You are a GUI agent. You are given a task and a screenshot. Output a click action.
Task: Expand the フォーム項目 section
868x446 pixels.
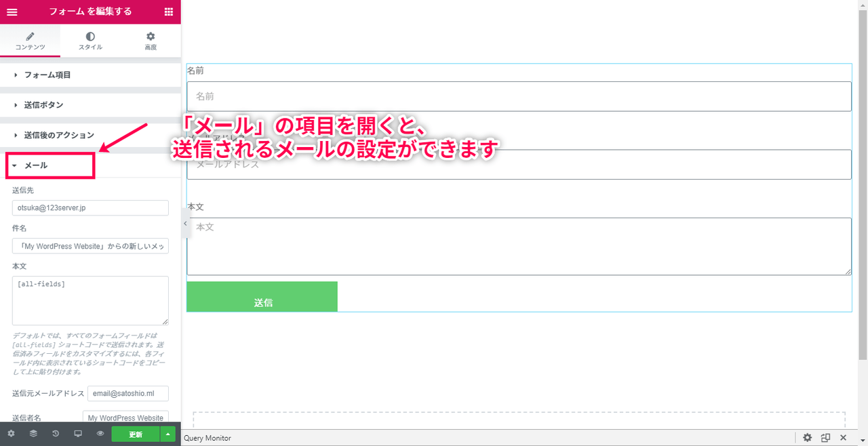90,75
